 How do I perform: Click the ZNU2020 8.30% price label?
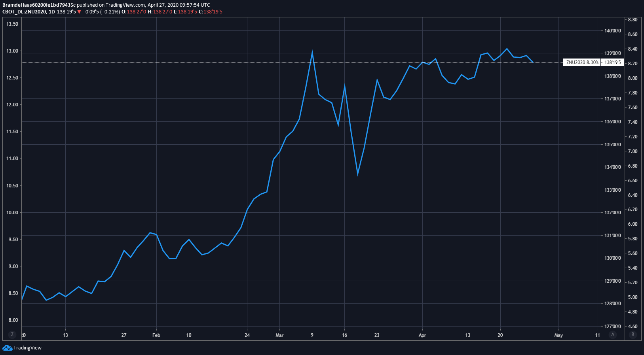pyautogui.click(x=582, y=62)
